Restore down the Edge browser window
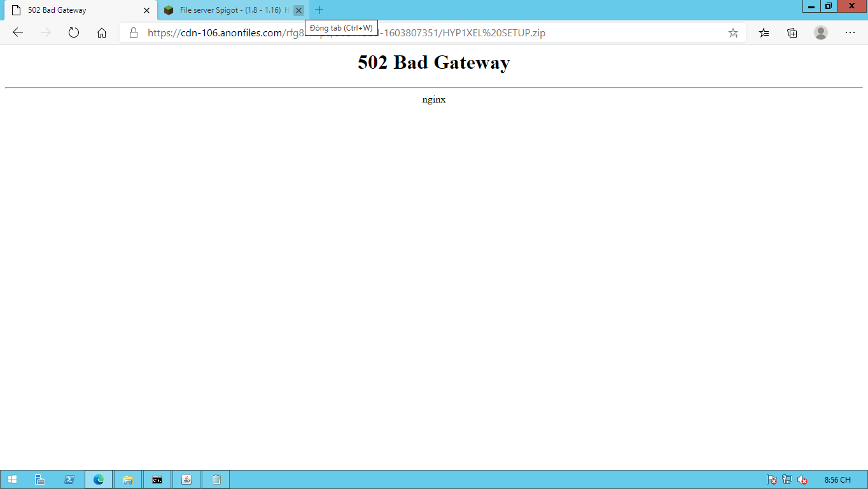868x489 pixels. coord(828,6)
